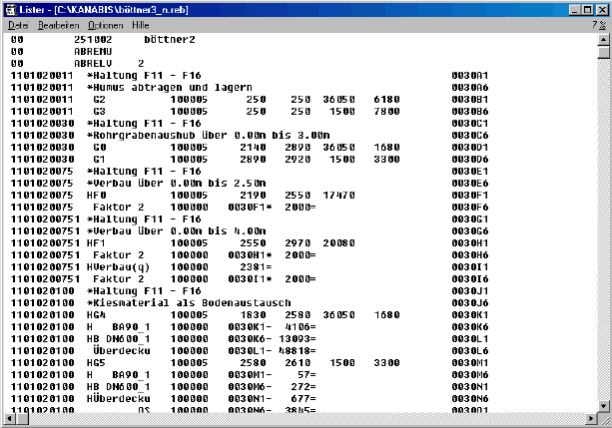Click the Lister application icon in title bar

(x=11, y=10)
